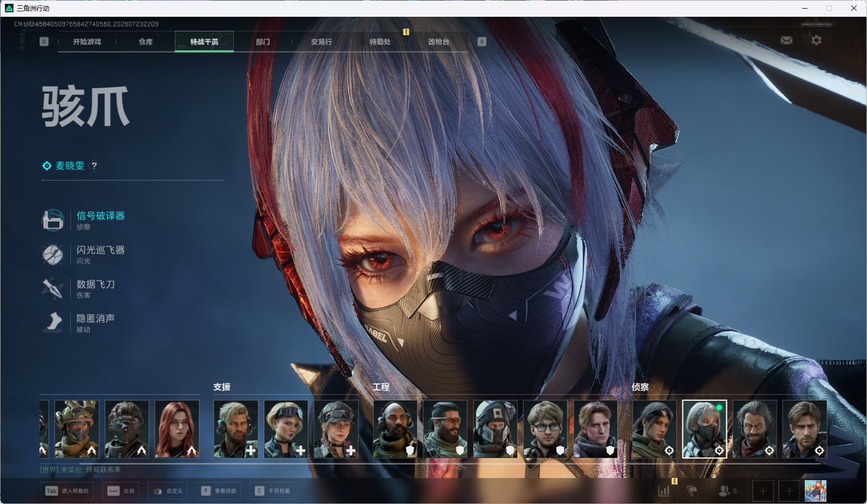
Task: Click the question mark beside 麦晓雯
Action: 94,166
